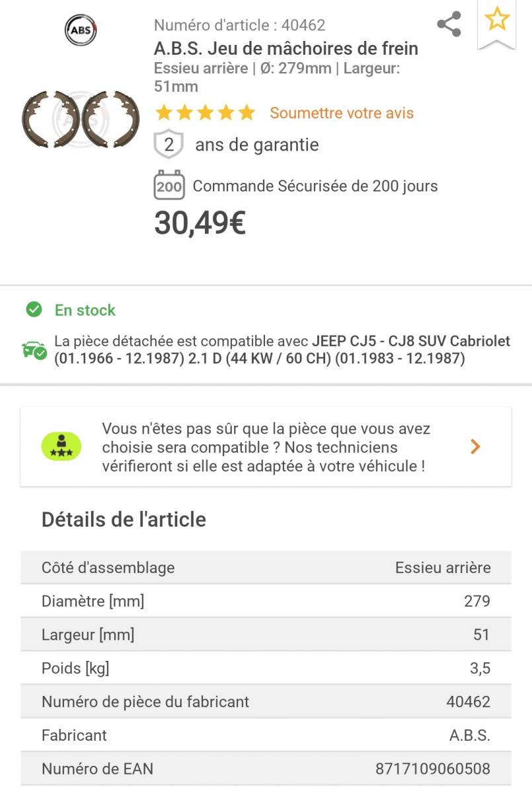Tap the 200 days calendar icon

tap(169, 186)
